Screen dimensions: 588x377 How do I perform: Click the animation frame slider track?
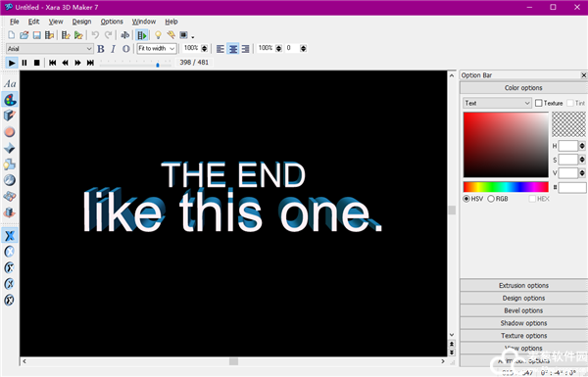[136, 65]
